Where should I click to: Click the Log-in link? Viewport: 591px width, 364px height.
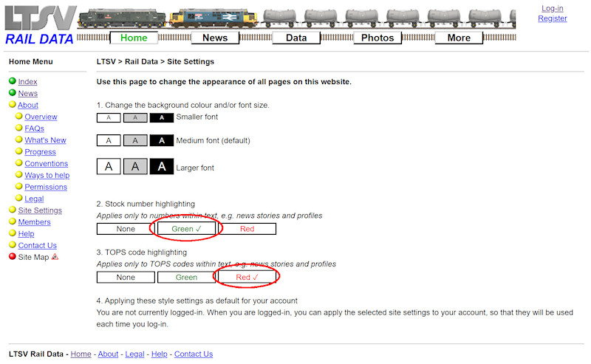[x=552, y=8]
